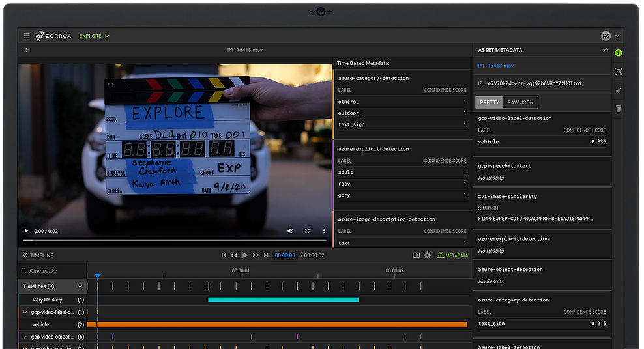The width and height of the screenshot is (644, 349).
Task: Click the adult label row
Action: coord(402,173)
